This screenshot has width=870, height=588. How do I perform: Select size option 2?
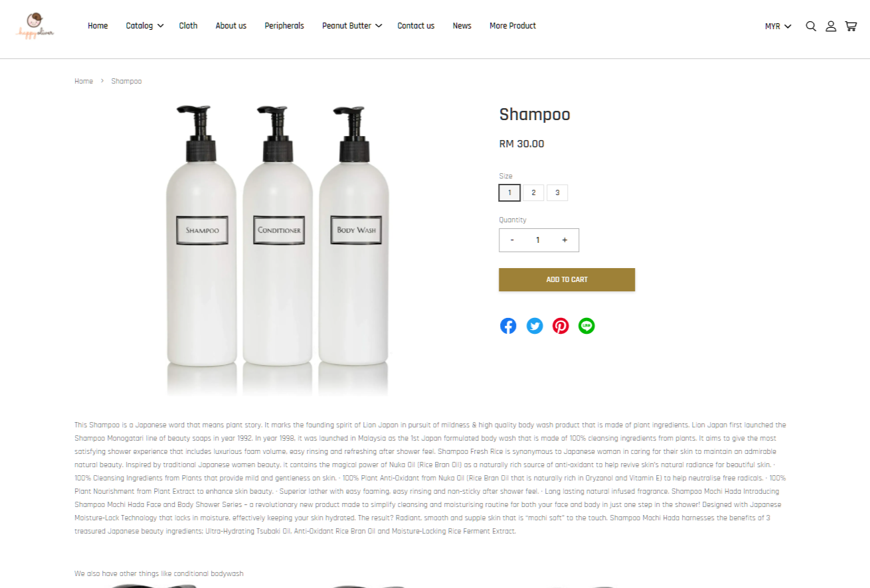coord(533,193)
